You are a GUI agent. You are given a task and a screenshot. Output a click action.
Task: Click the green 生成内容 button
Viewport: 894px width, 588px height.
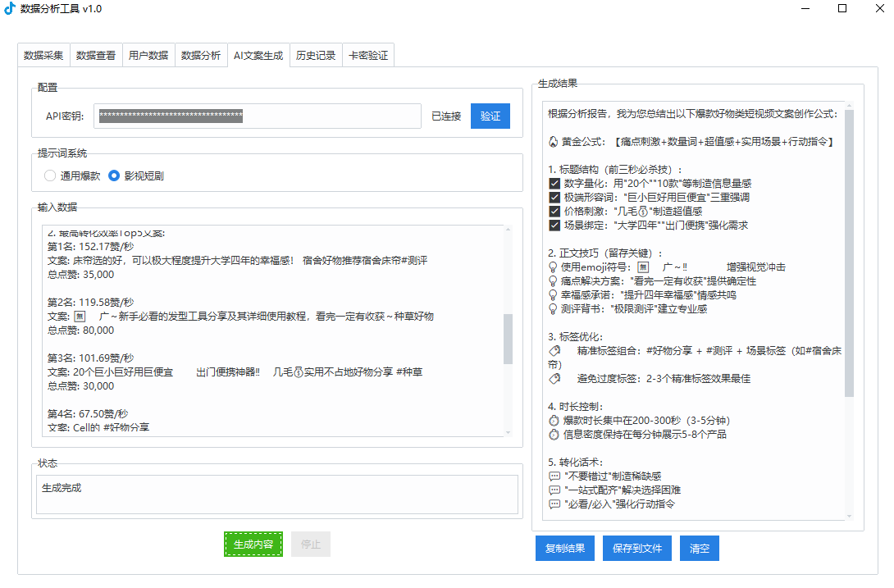253,545
